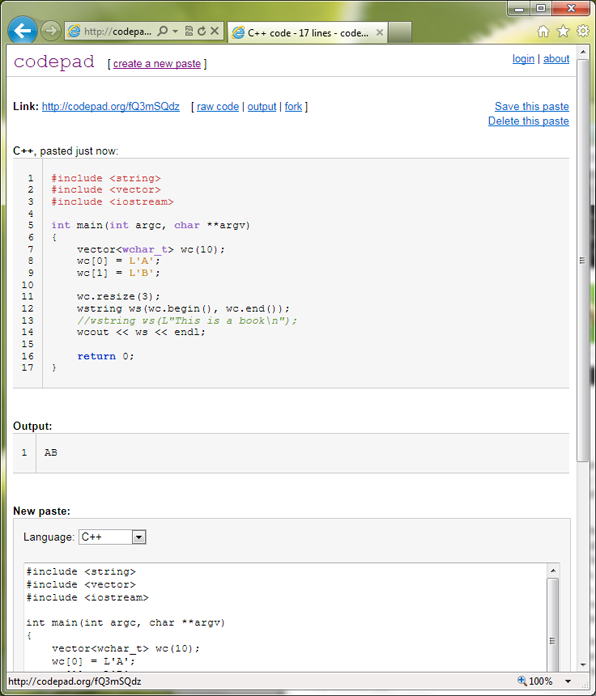Open the address bar autocomplete dropdown arrow
Viewport: 596px width, 696px height.
(x=175, y=31)
